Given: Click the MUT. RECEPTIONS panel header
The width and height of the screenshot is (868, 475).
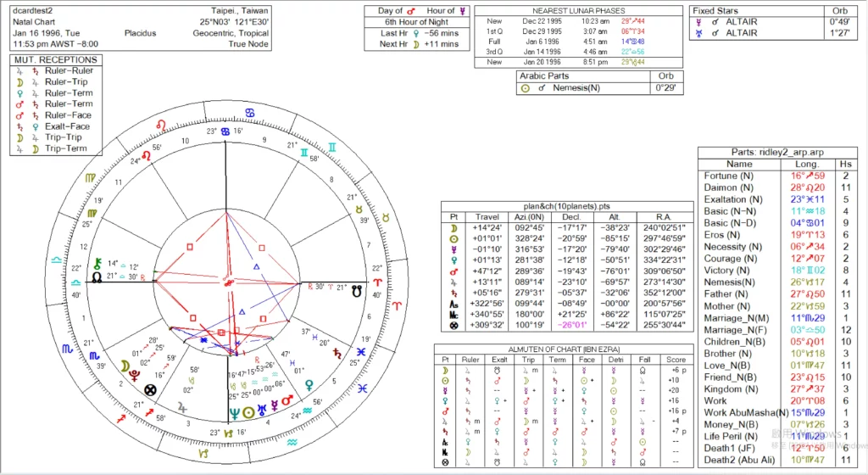Looking at the screenshot, I should 56,60.
